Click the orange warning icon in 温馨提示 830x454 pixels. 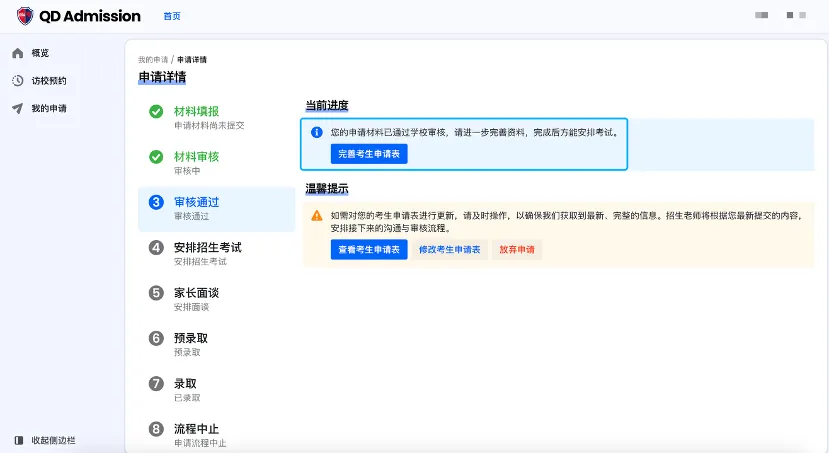(x=316, y=215)
